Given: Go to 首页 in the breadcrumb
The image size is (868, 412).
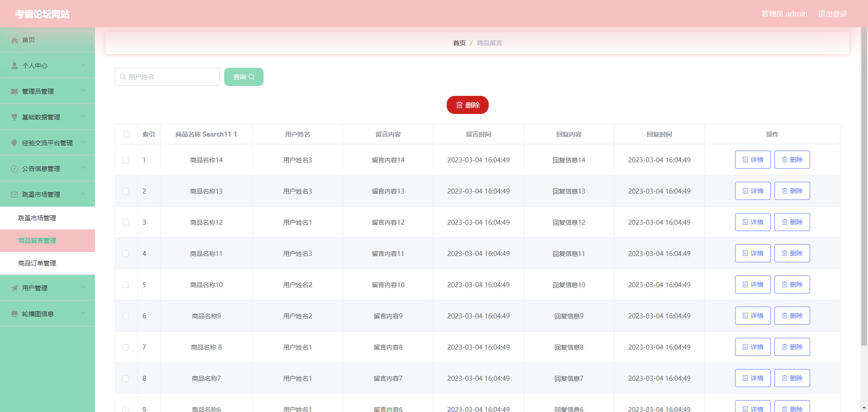Looking at the screenshot, I should pyautogui.click(x=459, y=43).
